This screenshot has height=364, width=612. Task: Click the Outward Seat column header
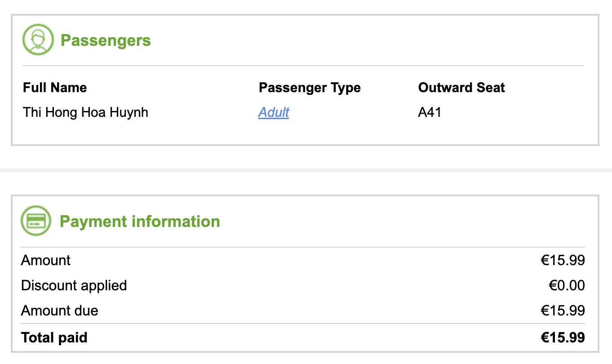point(461,87)
